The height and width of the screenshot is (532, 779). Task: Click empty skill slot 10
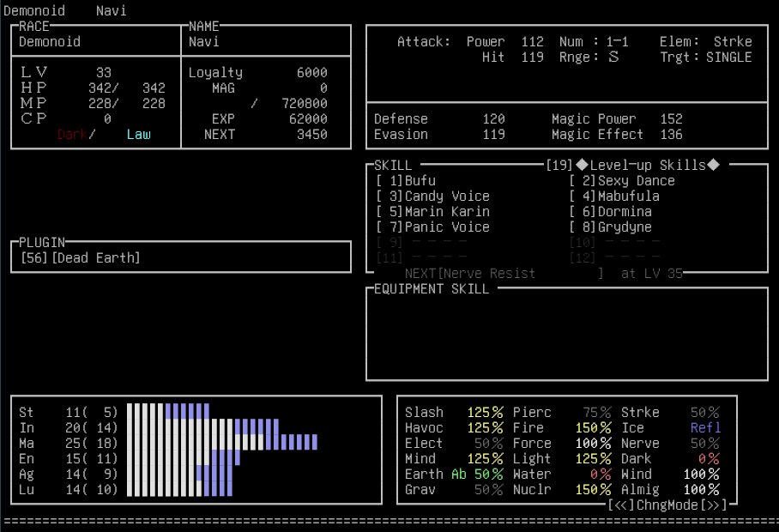click(x=614, y=243)
